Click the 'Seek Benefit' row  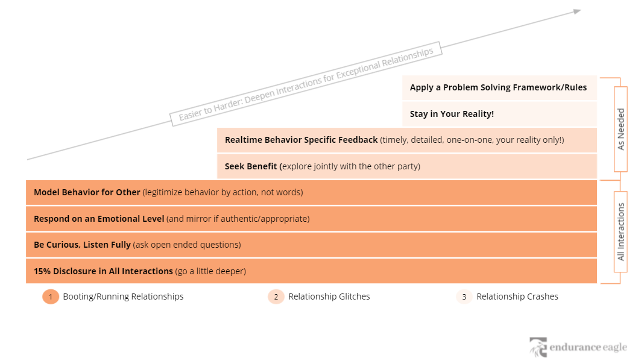(x=407, y=166)
